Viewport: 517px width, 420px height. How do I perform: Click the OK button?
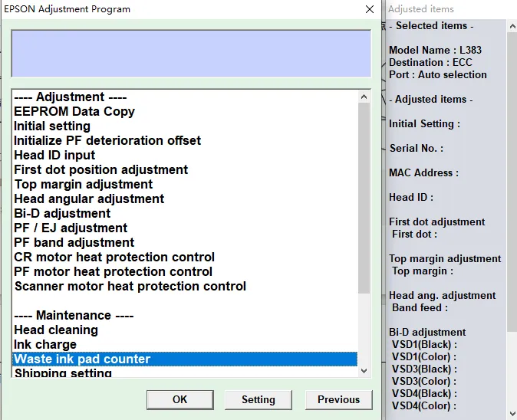180,400
